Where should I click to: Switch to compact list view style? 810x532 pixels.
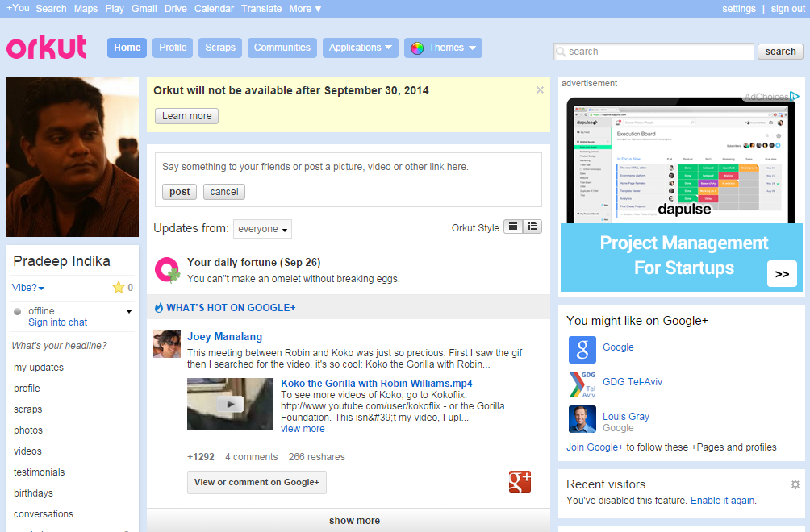tap(513, 227)
